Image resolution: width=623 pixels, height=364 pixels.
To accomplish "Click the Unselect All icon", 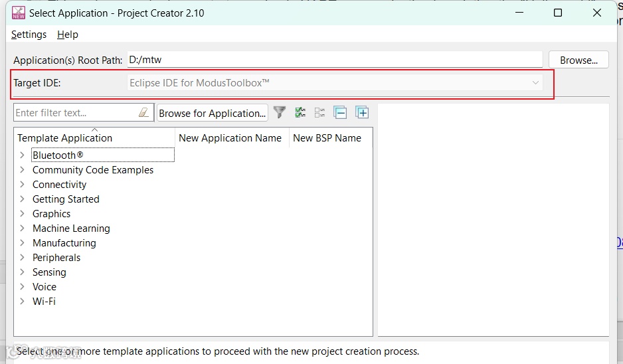I will (319, 112).
